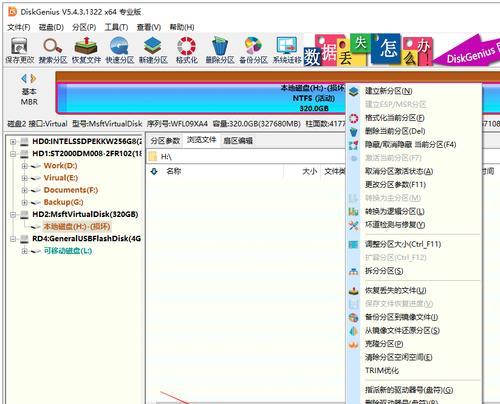Launch the 恢复文件 toolbar icon
The width and height of the screenshot is (500, 404).
pyautogui.click(x=86, y=50)
